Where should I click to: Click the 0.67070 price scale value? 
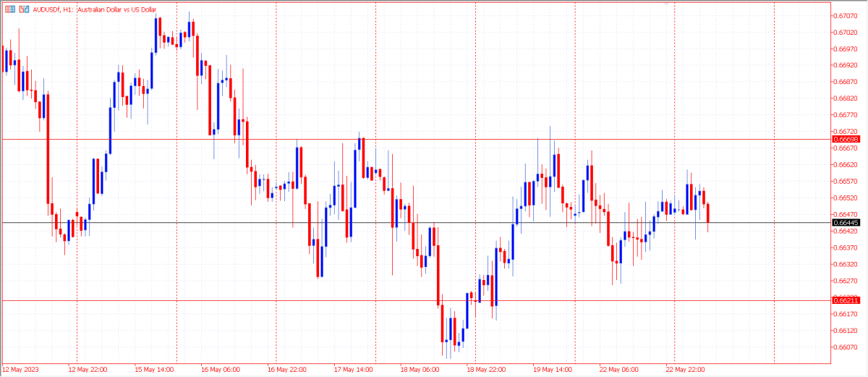(846, 15)
